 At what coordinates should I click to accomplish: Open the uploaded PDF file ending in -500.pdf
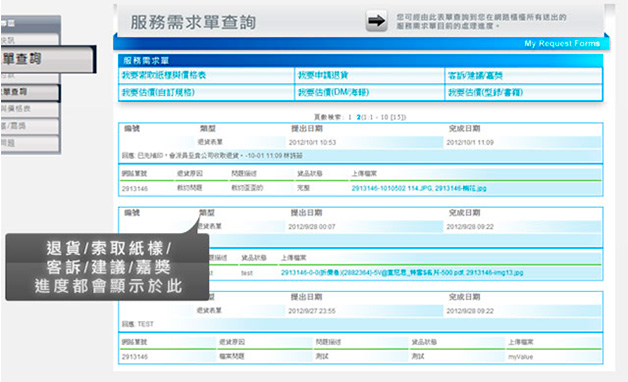[372, 273]
